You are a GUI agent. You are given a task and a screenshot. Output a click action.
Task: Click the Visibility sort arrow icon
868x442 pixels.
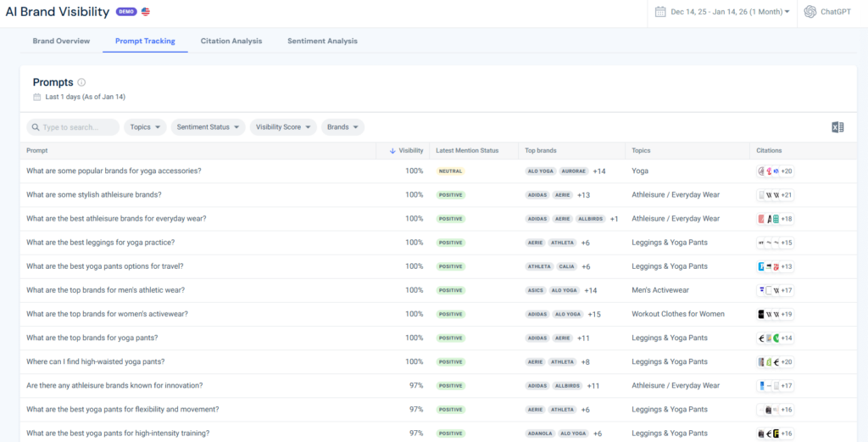[392, 150]
